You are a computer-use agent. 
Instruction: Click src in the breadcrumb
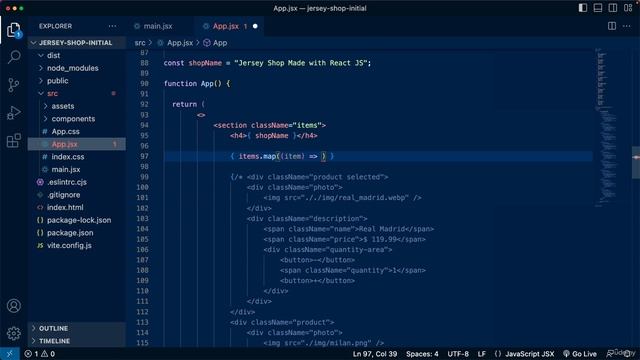[x=140, y=43]
